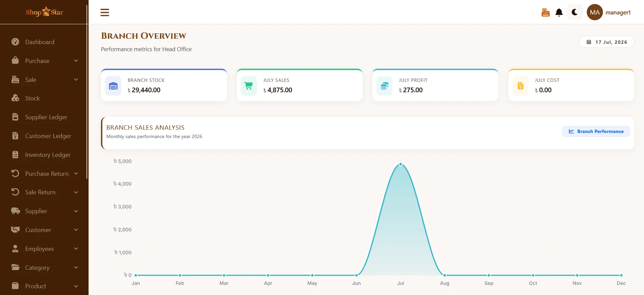Expand the Supplier dropdown arrow
The height and width of the screenshot is (295, 644).
(x=76, y=211)
